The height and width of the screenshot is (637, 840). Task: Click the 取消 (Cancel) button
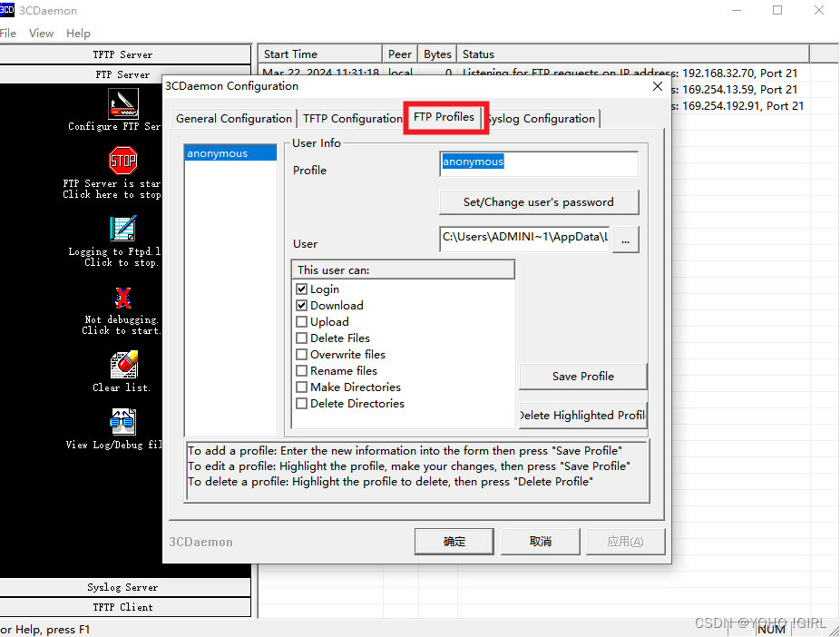click(x=541, y=542)
